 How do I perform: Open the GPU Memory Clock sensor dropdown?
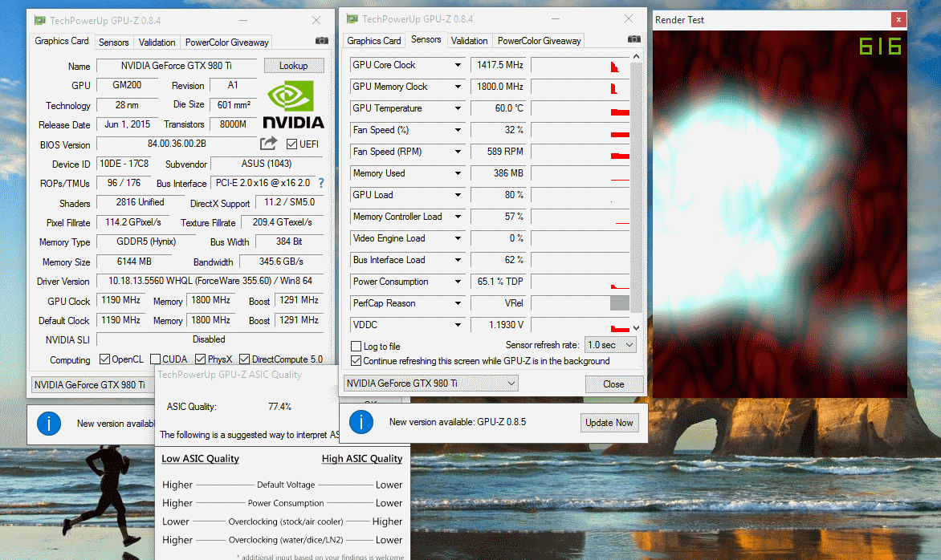click(458, 87)
